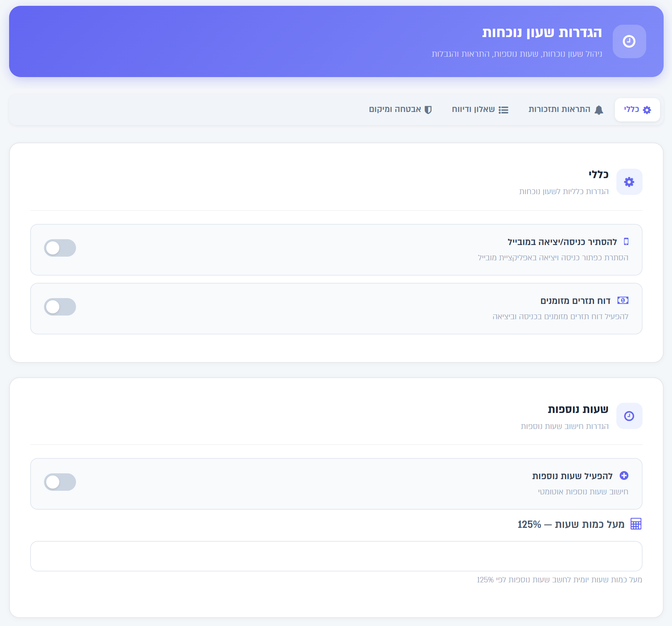Viewport: 672px width, 626px height.
Task: Click the shield icon beside אבטחה ומיקום
Action: pyautogui.click(x=428, y=110)
